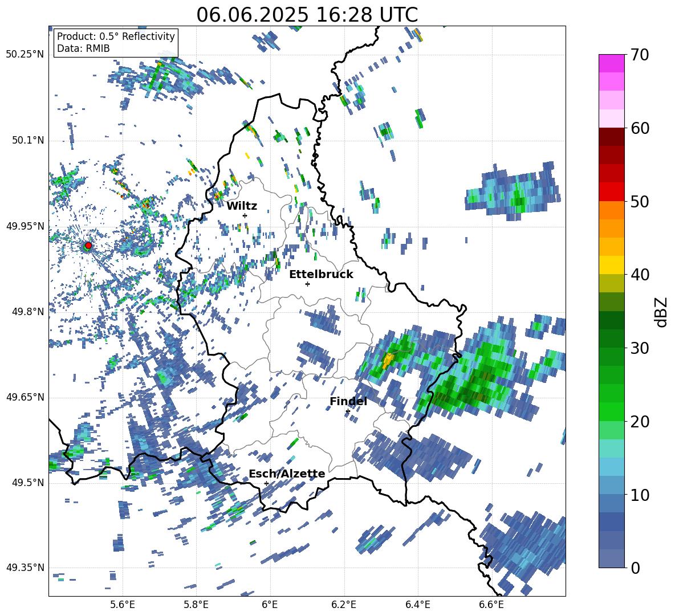Click the dBZ colorbar axis label
This screenshot has width=675, height=616.
662,312
